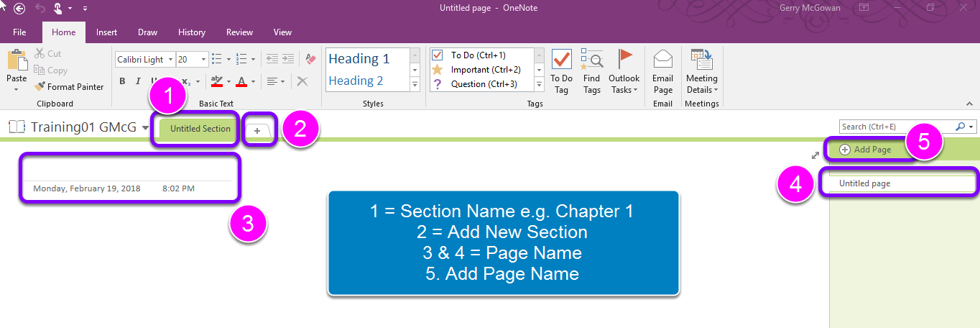Open the Paste options arrow
980x328 pixels.
tap(17, 89)
